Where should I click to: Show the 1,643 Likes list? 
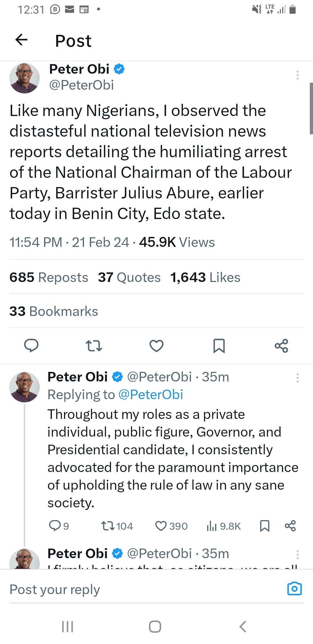point(205,277)
